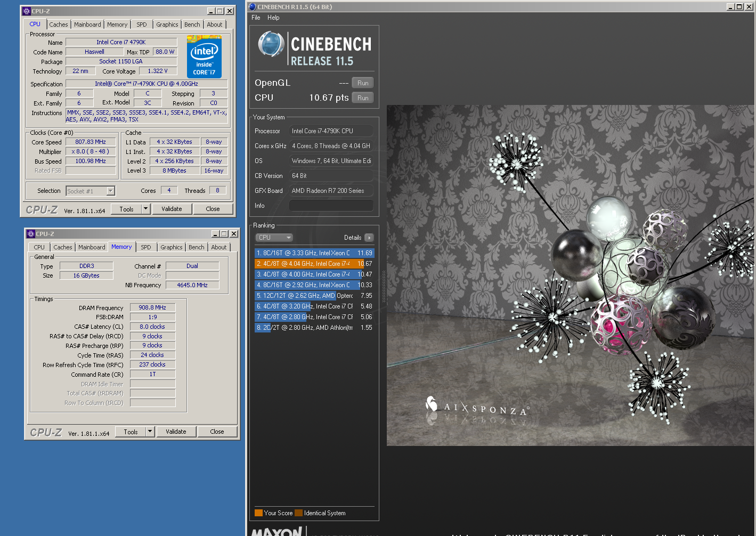Open the File menu in Cinebench
The width and height of the screenshot is (756, 536).
click(256, 18)
